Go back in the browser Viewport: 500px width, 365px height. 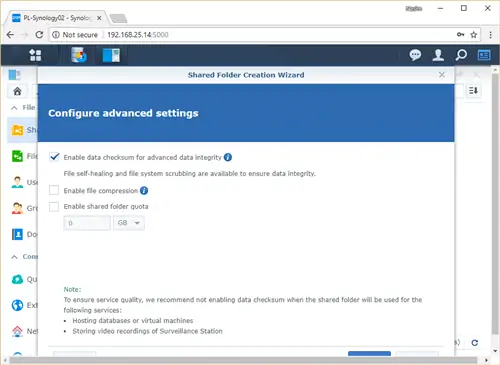click(x=10, y=35)
